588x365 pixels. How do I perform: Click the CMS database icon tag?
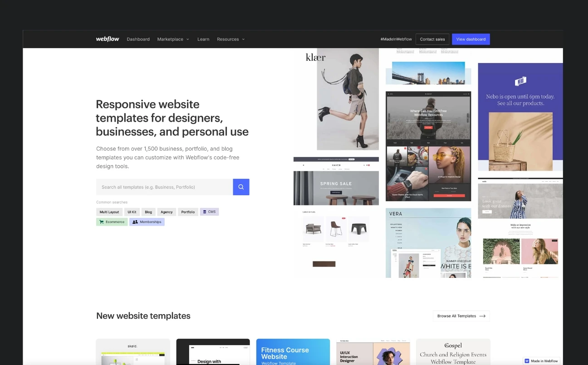point(205,212)
